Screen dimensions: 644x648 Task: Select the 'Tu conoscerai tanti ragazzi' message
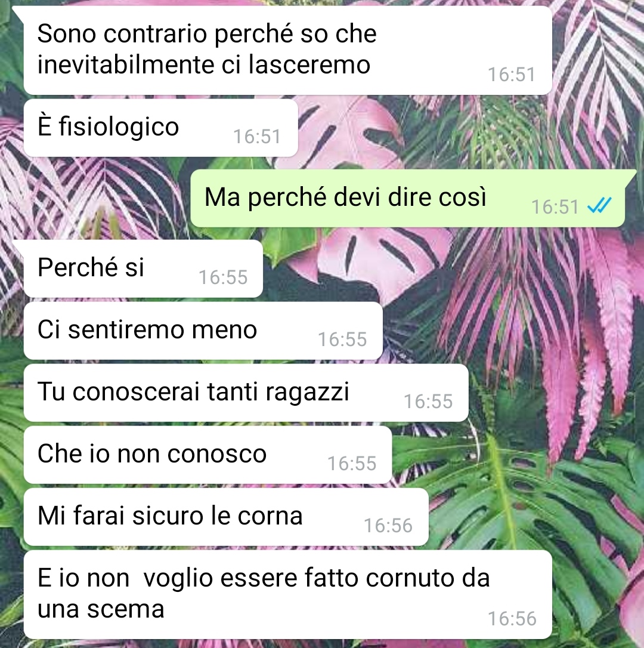pos(246,393)
